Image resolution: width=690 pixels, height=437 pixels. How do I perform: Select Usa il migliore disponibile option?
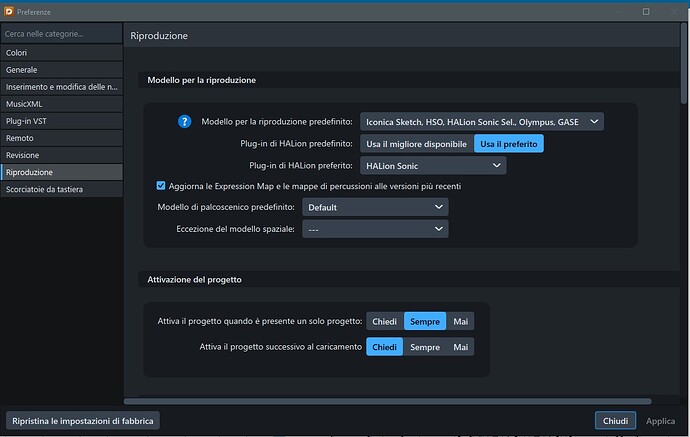coord(416,144)
